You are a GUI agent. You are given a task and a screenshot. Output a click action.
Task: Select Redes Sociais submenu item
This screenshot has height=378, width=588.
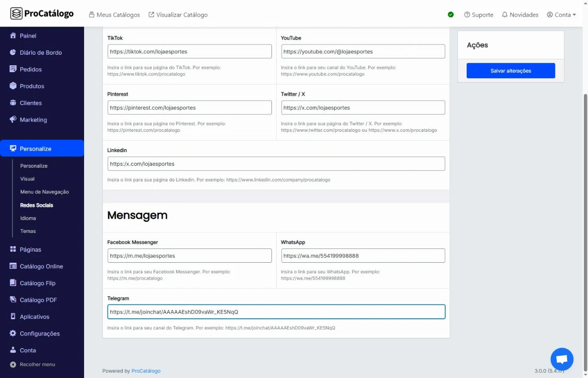point(37,205)
